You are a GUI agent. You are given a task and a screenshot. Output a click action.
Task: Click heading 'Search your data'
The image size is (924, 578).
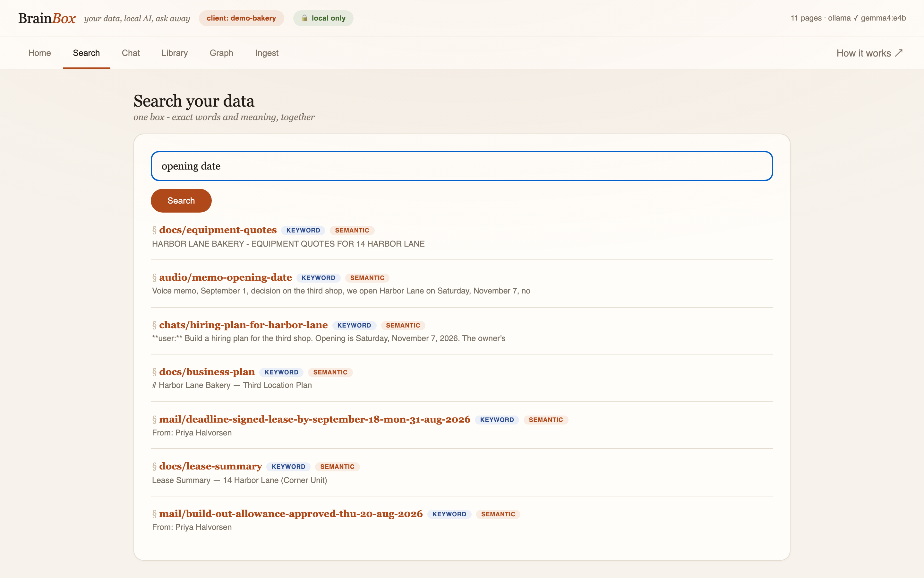194,101
